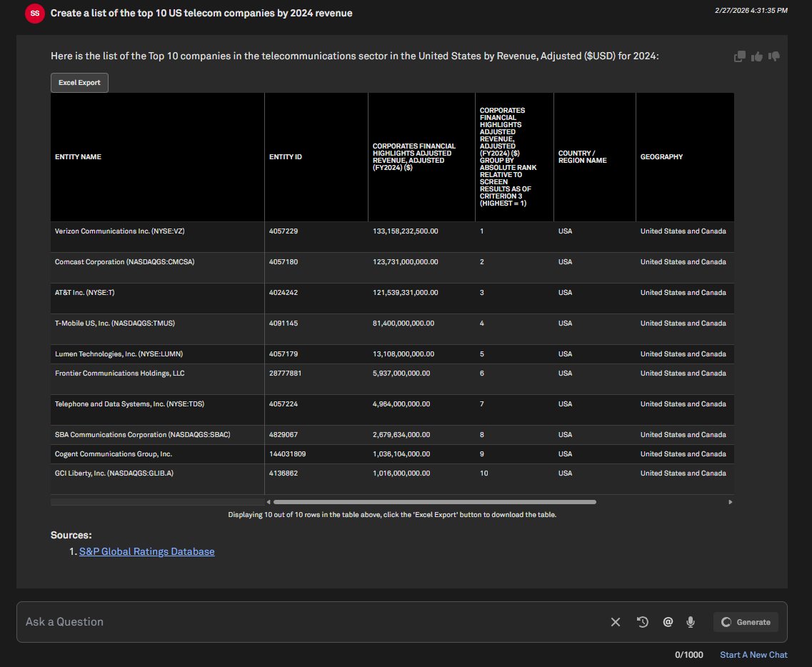The height and width of the screenshot is (667, 812).
Task: Select the Verizon Communications Inc. row cell
Action: 120,231
